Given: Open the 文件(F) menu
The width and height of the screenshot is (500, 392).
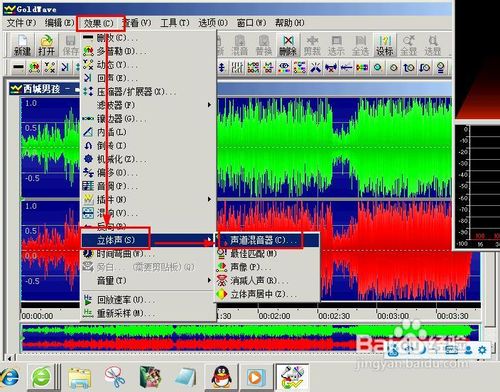Looking at the screenshot, I should pos(21,23).
